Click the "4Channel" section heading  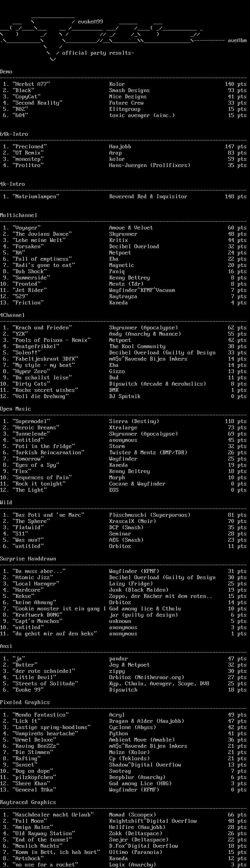coord(12,315)
